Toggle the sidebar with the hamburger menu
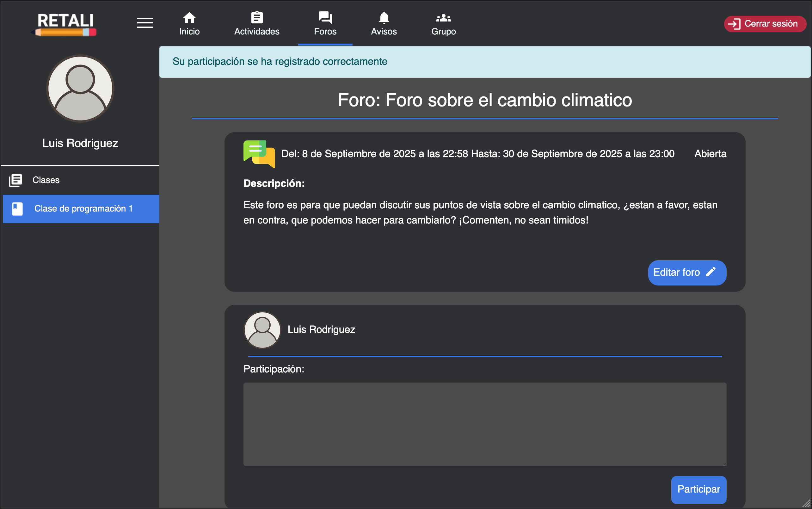Screen dimensions: 812x509 coord(145,23)
